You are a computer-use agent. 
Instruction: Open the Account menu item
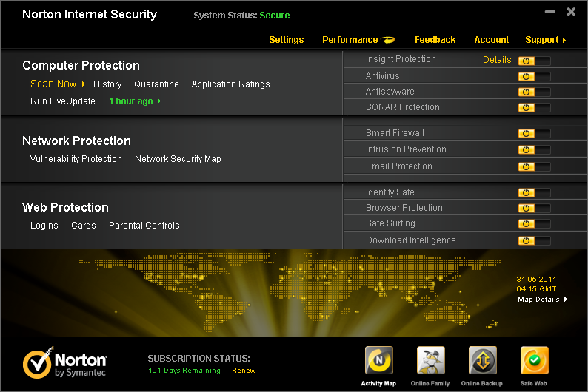point(491,40)
